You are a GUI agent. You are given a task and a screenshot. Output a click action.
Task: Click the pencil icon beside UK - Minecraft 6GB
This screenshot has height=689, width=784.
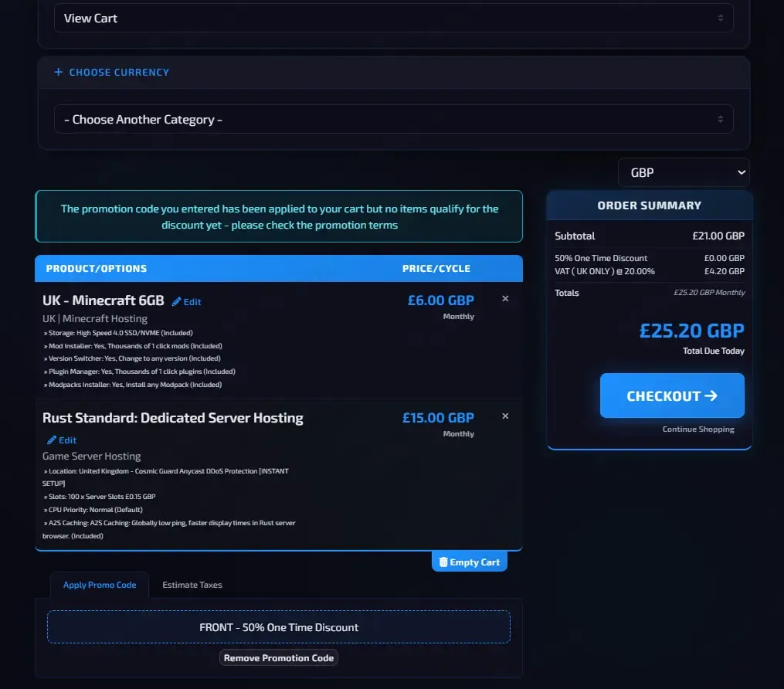(176, 301)
